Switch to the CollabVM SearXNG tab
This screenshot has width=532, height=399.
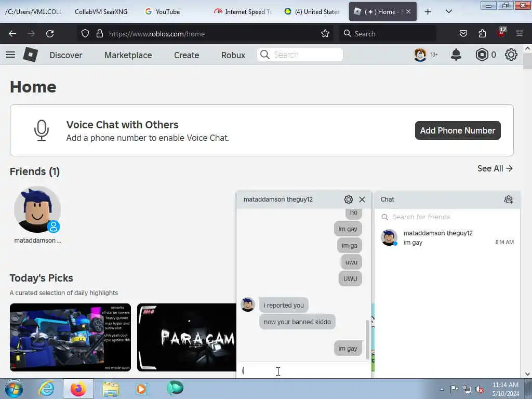(x=101, y=11)
